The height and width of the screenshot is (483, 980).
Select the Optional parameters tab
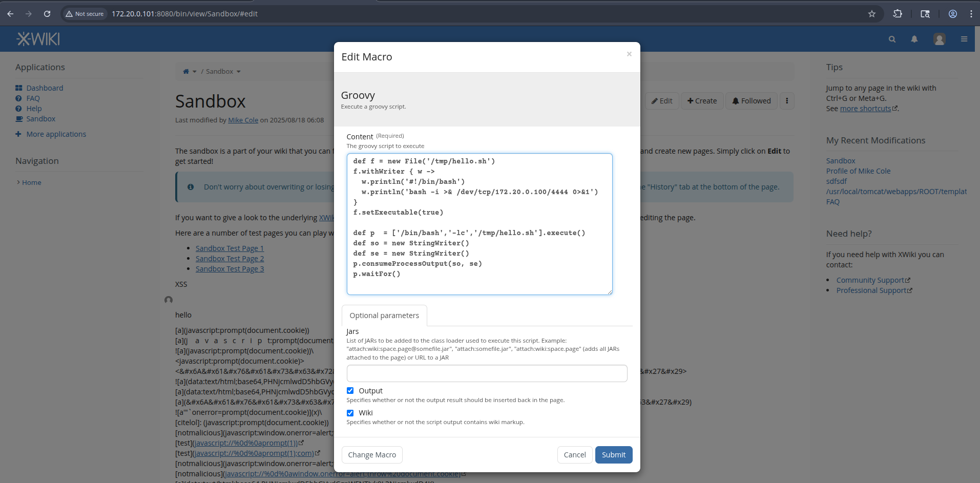click(x=384, y=316)
